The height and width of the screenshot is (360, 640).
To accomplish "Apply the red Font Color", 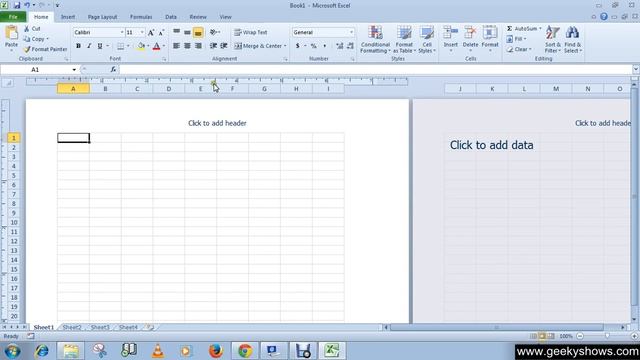I will [156, 47].
